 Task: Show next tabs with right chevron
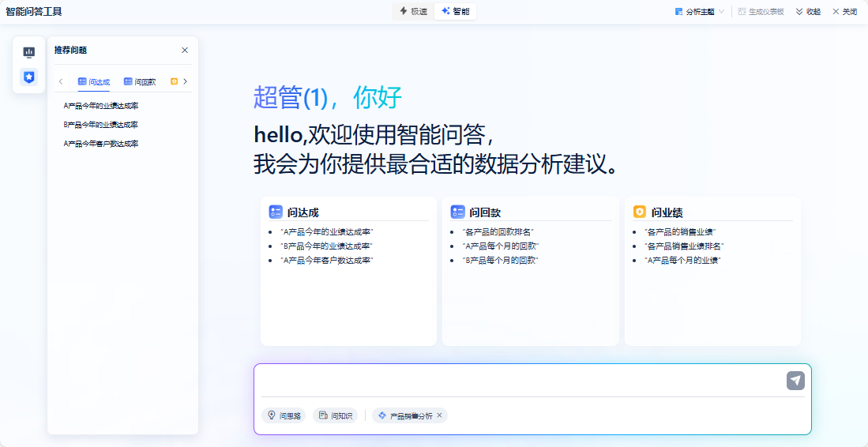tap(185, 82)
